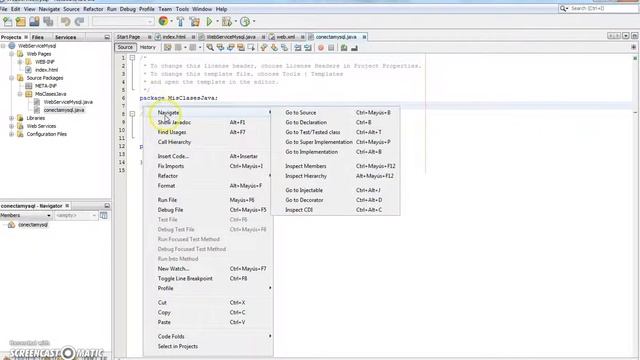
Task: Click the Navigator filter icon beside empty dropdown
Action: point(104,215)
